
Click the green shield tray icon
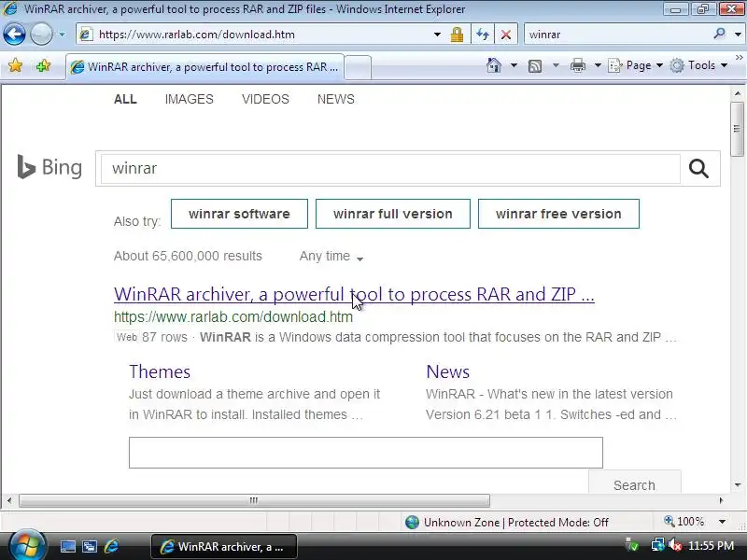pyautogui.click(x=632, y=545)
